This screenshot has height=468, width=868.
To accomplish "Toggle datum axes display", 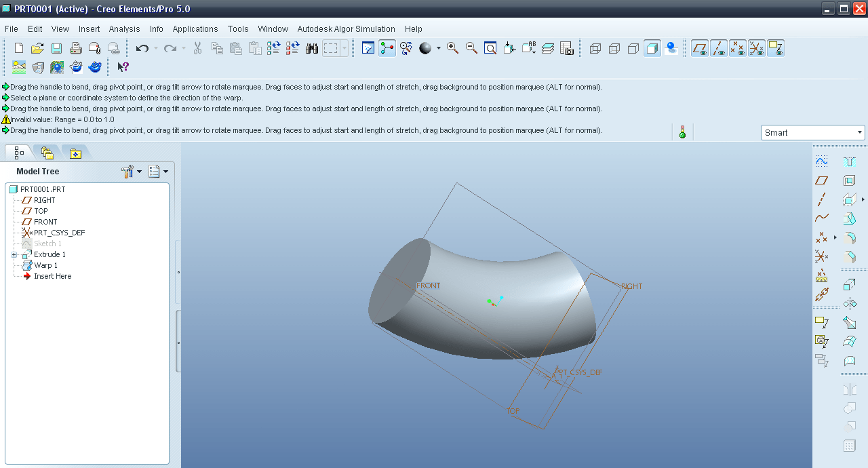I will click(719, 48).
